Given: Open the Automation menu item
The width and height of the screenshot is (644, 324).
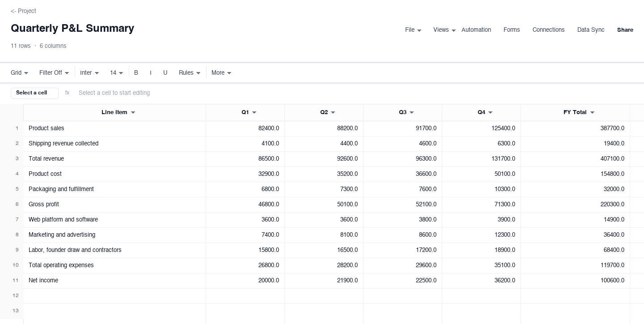Looking at the screenshot, I should click(476, 30).
